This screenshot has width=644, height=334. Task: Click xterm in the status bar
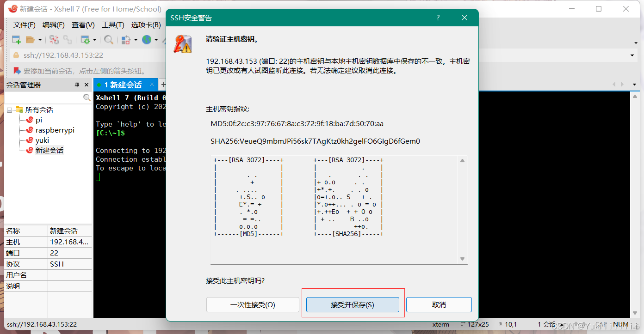441,324
